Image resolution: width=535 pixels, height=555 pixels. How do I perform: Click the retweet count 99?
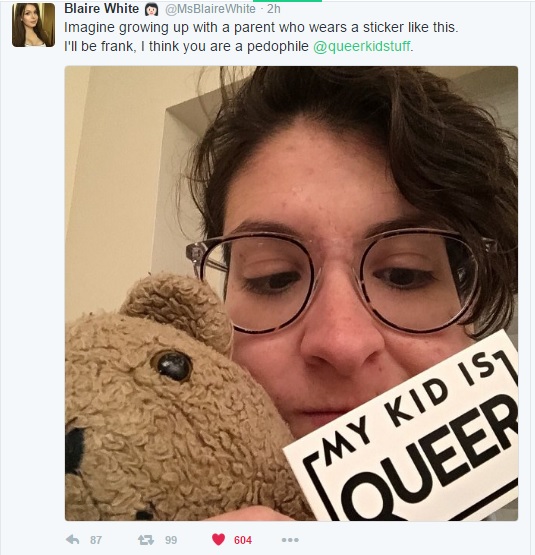(171, 540)
